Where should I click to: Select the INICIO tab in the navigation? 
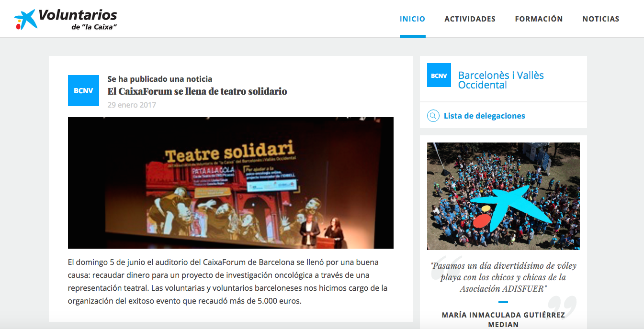pos(412,19)
